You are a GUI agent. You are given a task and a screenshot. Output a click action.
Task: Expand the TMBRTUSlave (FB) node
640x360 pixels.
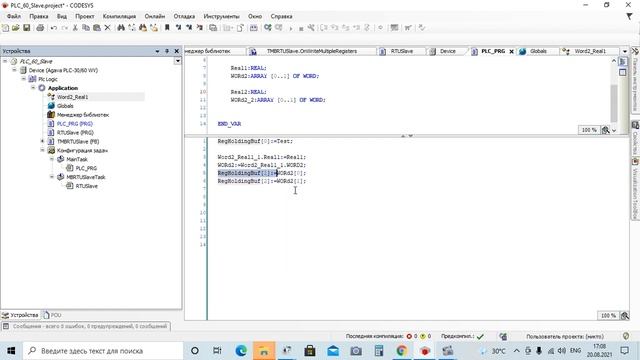42,141
